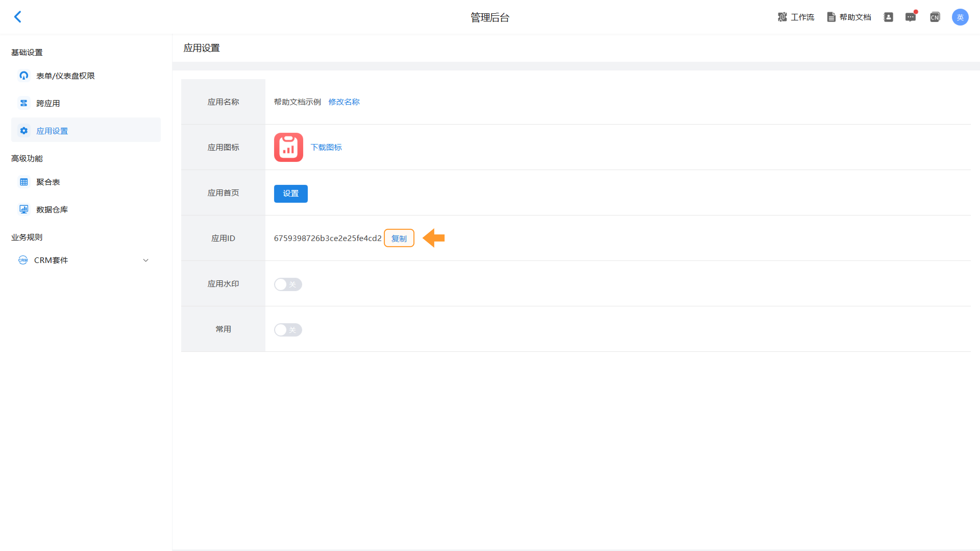Toggle the Frequently Used switch

288,330
